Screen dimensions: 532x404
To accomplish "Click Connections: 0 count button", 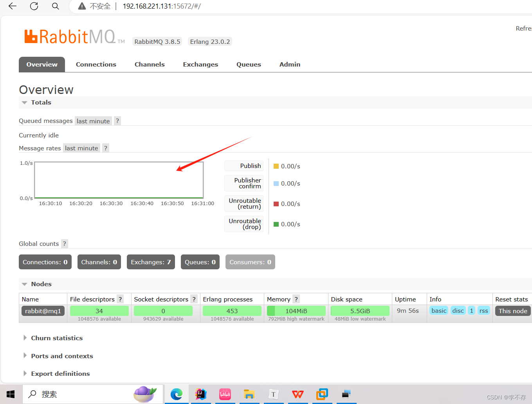I will 45,262.
